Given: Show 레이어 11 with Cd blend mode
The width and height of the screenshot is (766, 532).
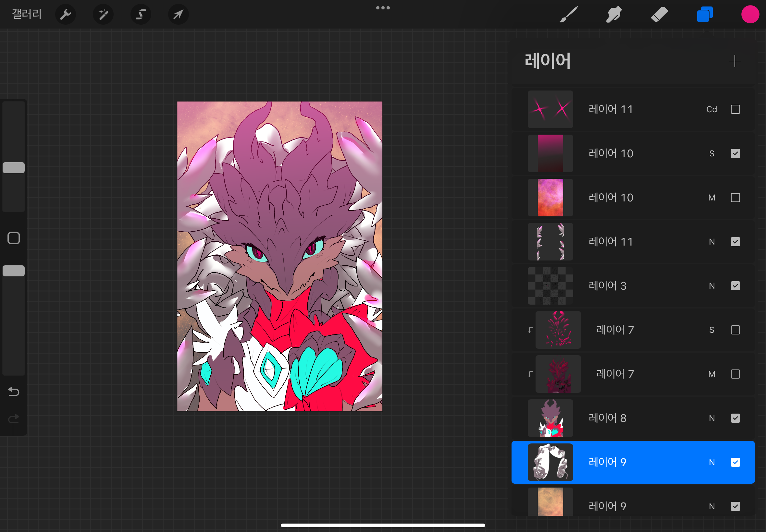Looking at the screenshot, I should (735, 109).
